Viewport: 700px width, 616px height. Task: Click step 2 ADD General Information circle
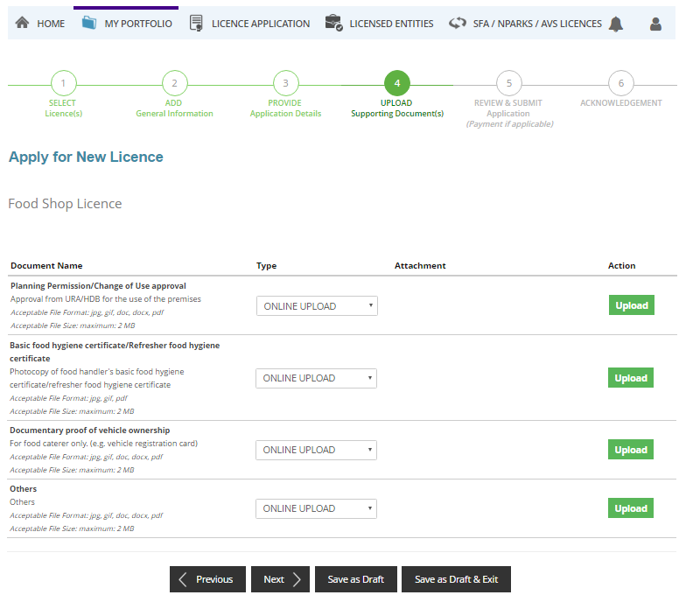tap(174, 83)
